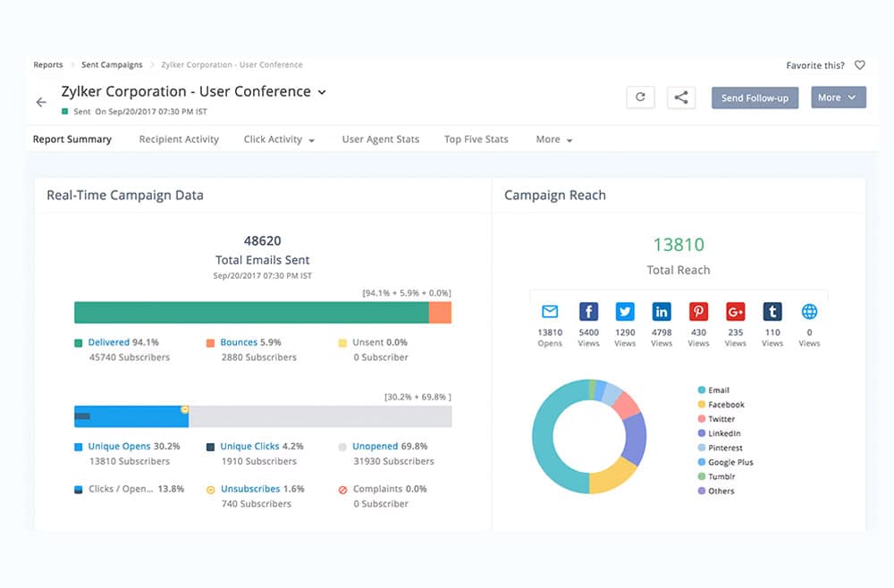
Task: Click the share icon button
Action: [680, 97]
